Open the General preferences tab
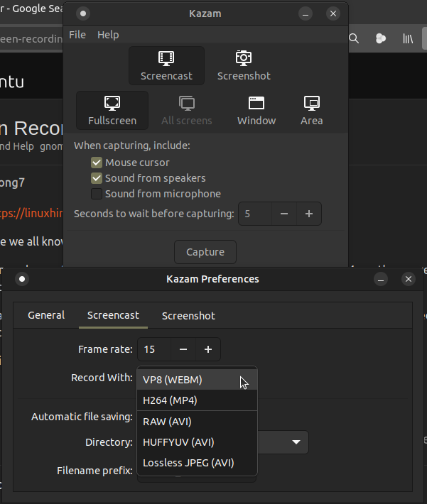 tap(46, 315)
